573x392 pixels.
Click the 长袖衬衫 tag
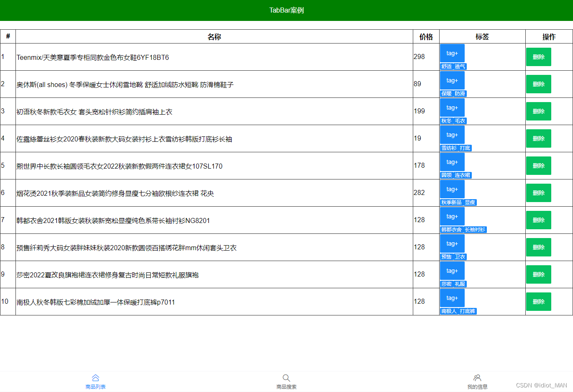click(x=475, y=230)
